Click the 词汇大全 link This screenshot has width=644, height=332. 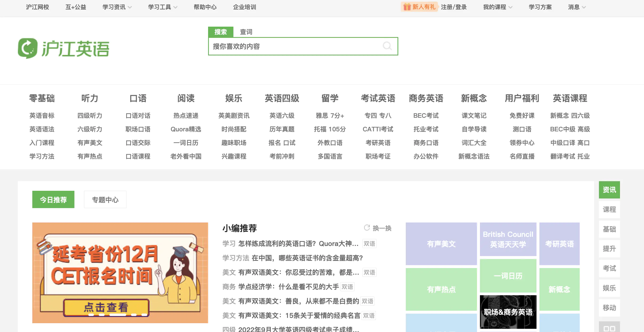point(474,143)
